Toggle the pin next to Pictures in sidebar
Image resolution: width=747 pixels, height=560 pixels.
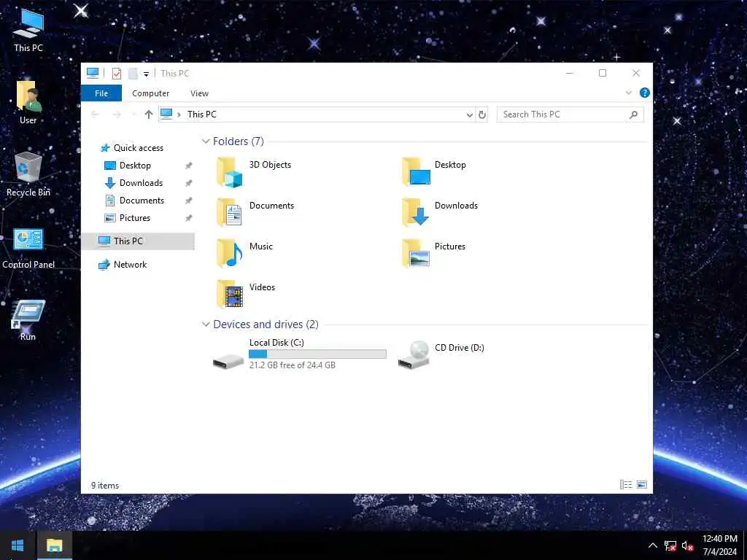pyautogui.click(x=189, y=218)
